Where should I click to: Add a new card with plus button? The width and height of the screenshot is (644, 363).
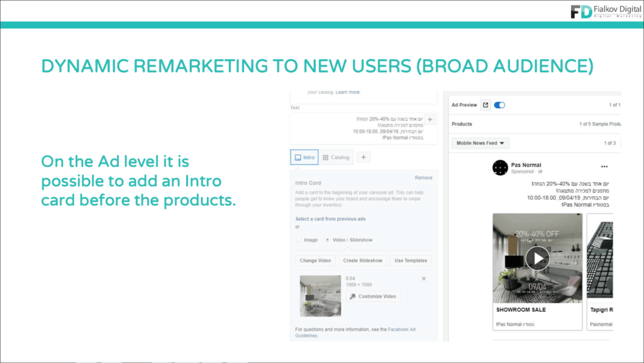(x=364, y=157)
